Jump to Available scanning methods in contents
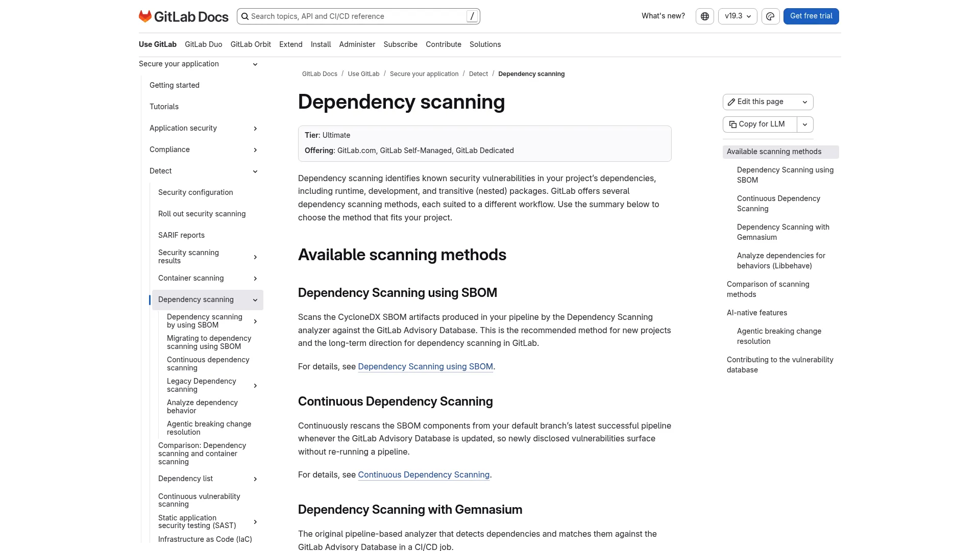The width and height of the screenshot is (980, 551). pos(780,152)
